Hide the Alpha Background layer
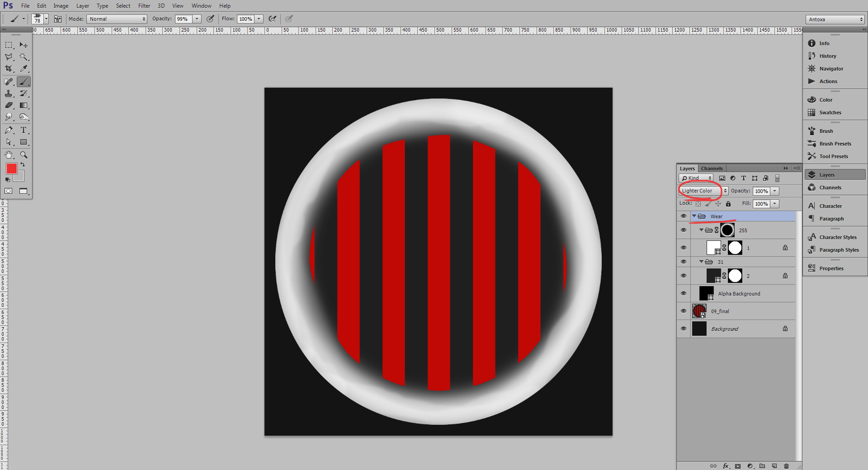The image size is (868, 470). [684, 293]
